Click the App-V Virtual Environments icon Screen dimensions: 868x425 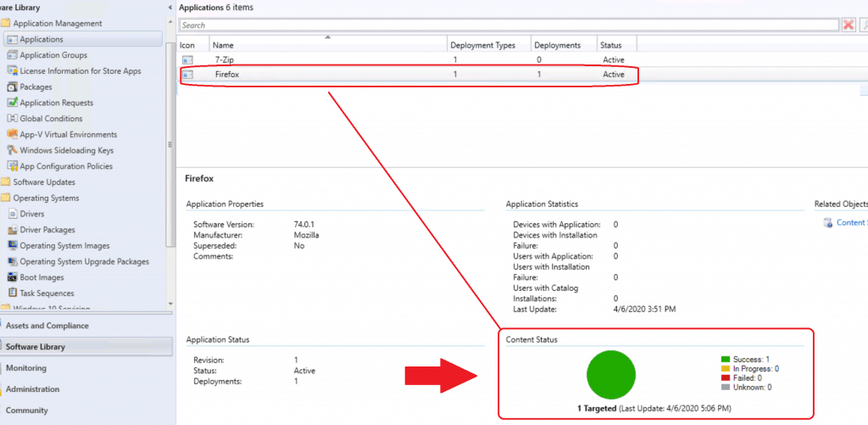12,134
